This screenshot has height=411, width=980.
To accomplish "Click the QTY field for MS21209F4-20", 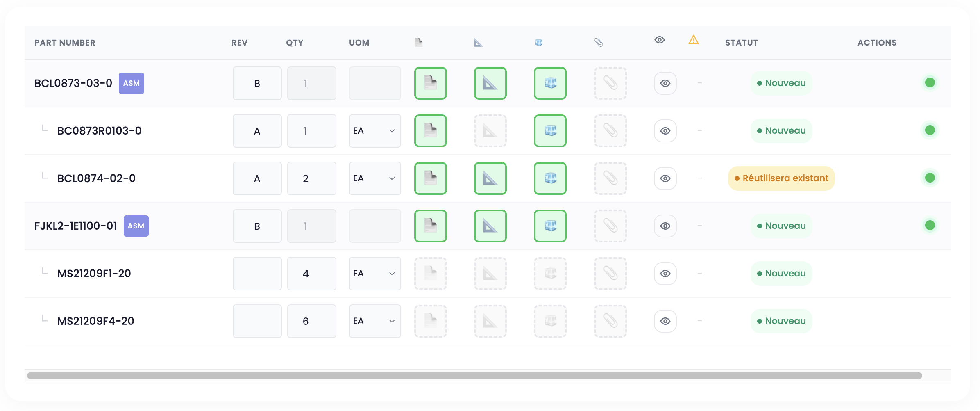I will click(311, 321).
